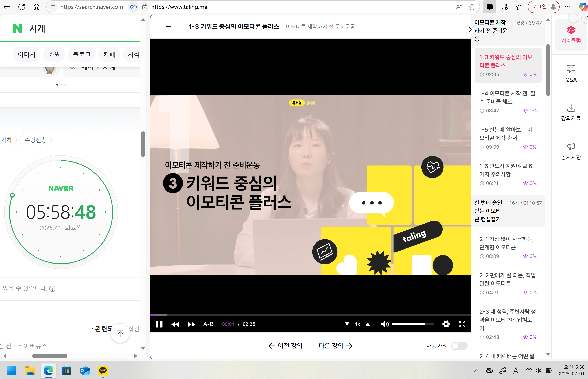Increase playback speed with up triangle
This screenshot has width=588, height=379.
(x=368, y=324)
